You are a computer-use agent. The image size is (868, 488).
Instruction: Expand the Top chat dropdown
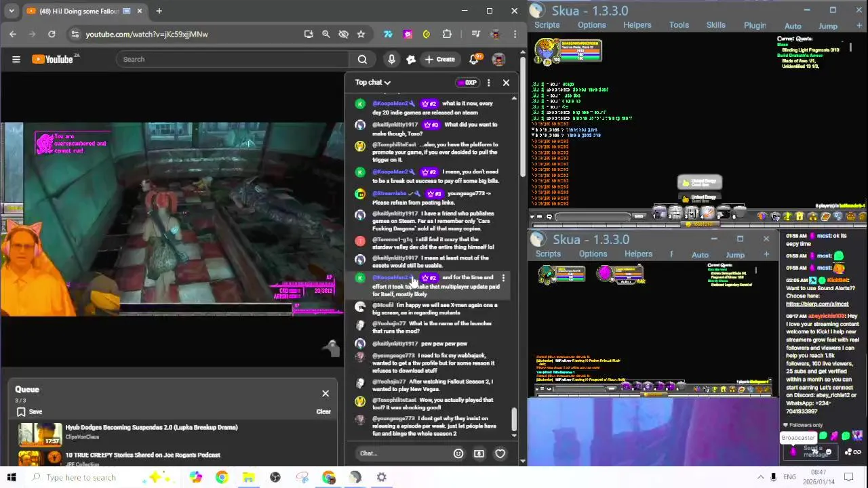373,83
